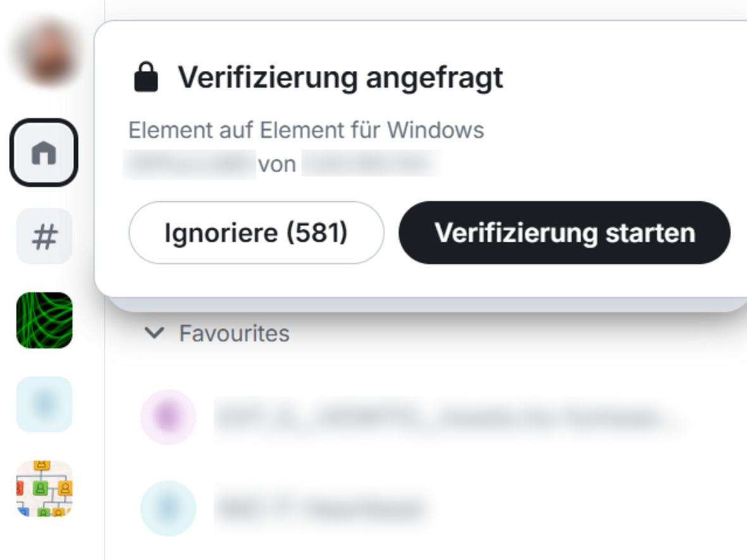Open the user avatar menu
747x560 pixels.
pos(44,53)
